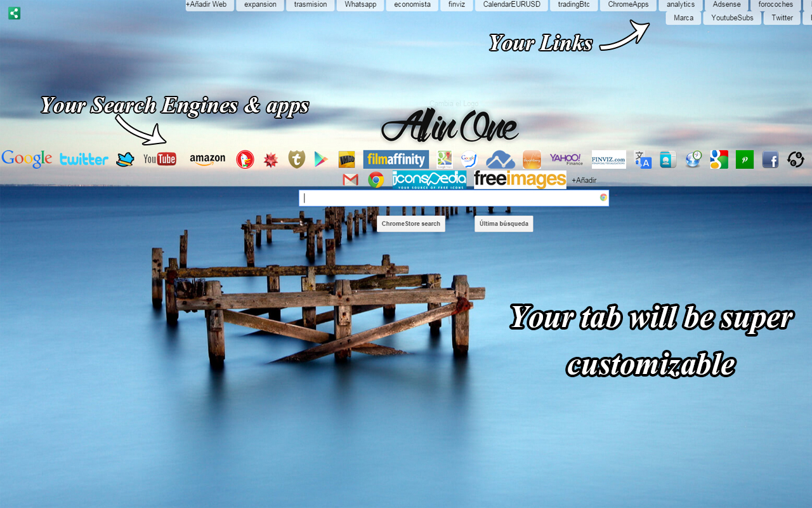Open the Whatsapp link tab

[360, 4]
